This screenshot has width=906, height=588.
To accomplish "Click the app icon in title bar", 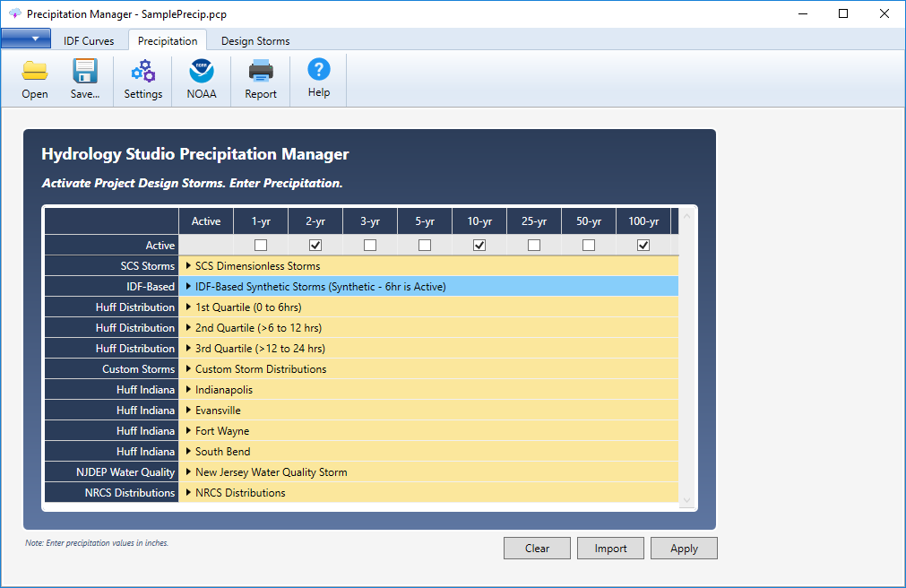I will tap(15, 13).
